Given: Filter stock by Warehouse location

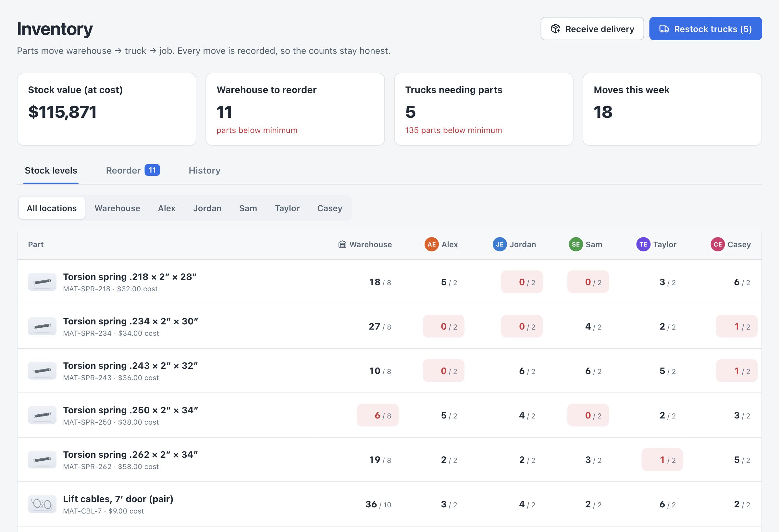Looking at the screenshot, I should tap(117, 208).
